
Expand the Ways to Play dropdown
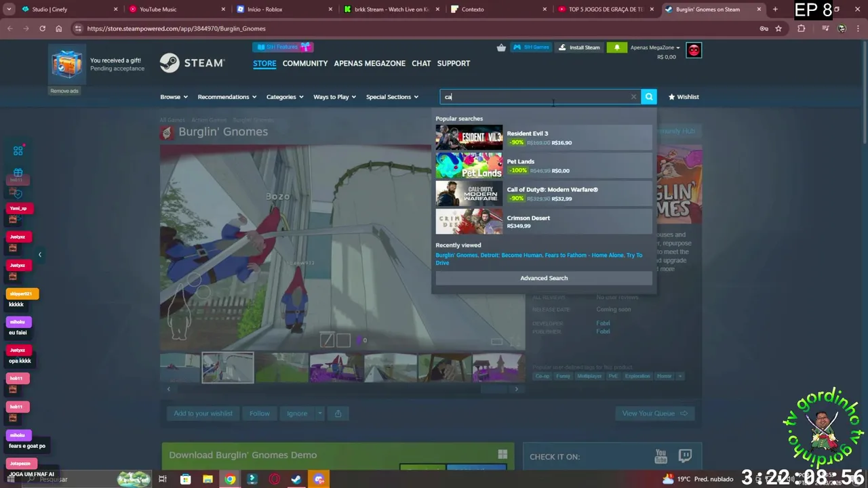(334, 97)
